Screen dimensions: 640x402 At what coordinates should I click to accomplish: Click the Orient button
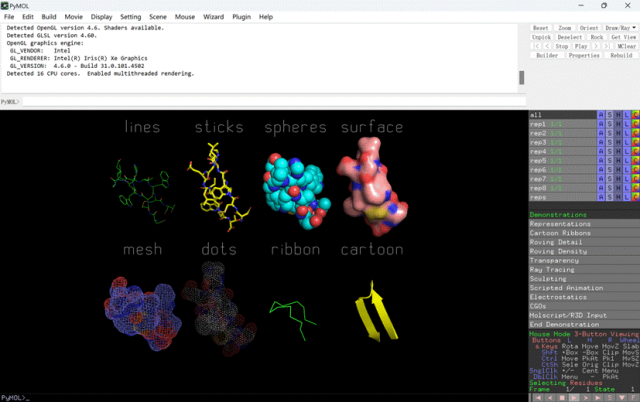590,28
